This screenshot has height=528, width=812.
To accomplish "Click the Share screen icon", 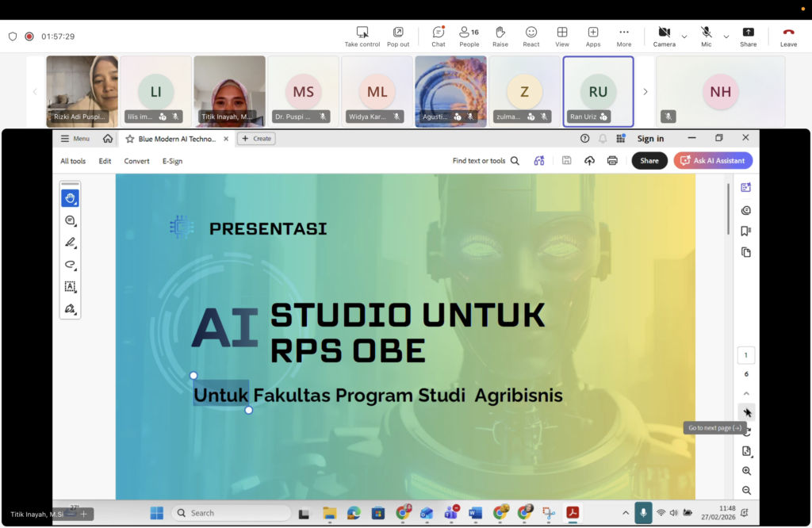I will (x=748, y=33).
